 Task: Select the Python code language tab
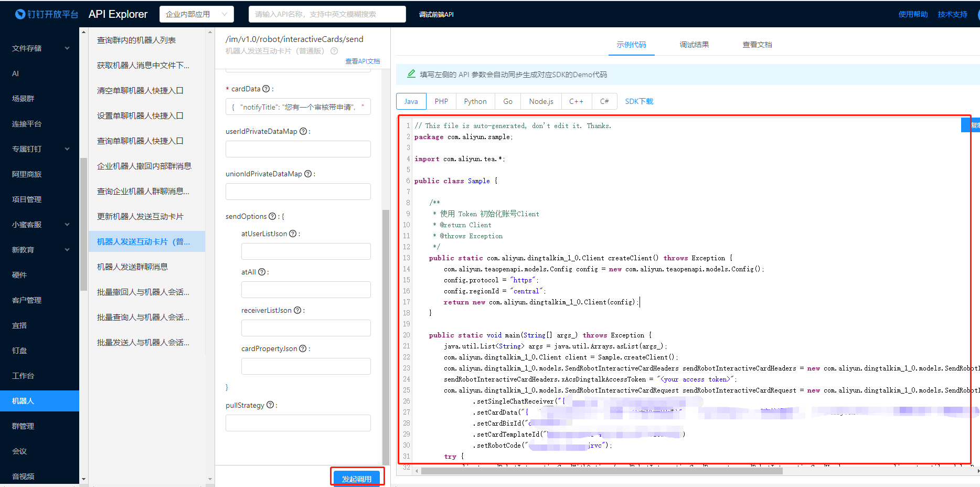475,101
